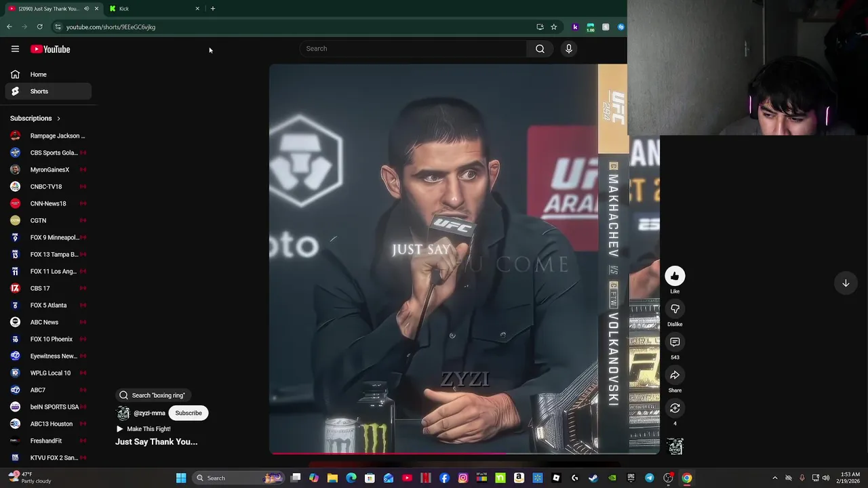Open Rampage Jackson channel subscription
The width and height of the screenshot is (868, 488).
coord(48,136)
